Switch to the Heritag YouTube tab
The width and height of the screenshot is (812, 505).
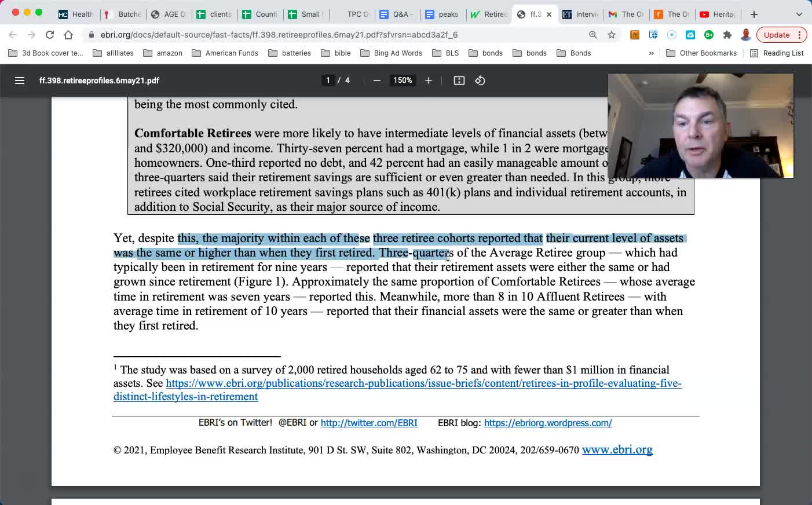point(717,14)
